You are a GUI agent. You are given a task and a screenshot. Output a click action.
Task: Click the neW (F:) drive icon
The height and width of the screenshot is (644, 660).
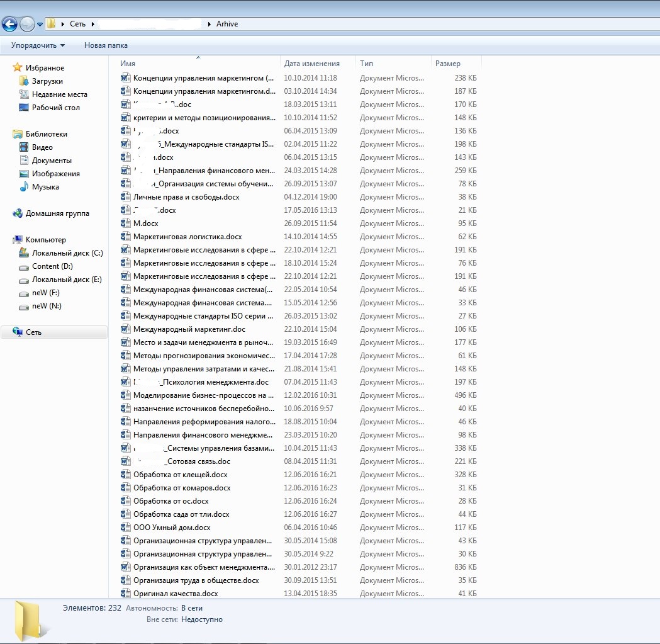(x=23, y=294)
